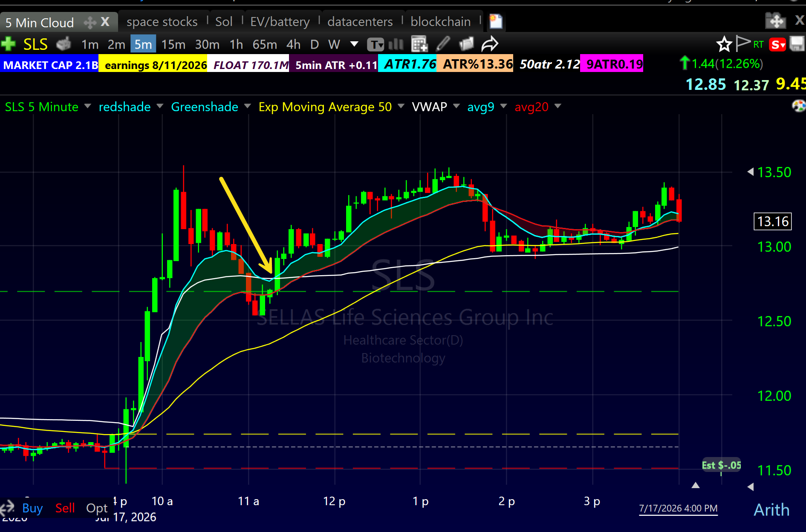Click the Arith scale button

coord(771,510)
